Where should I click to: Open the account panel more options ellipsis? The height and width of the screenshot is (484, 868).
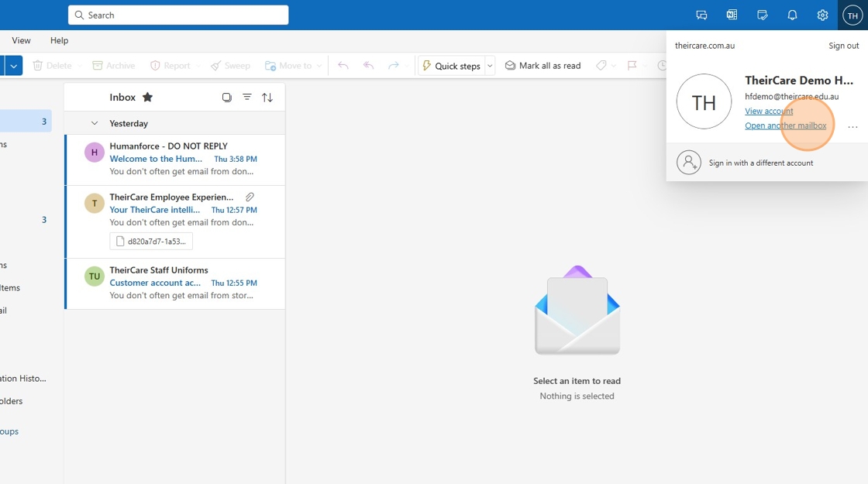[x=852, y=127]
